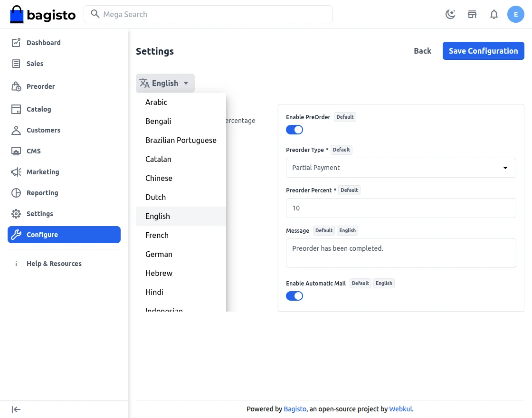Focus the Mega Search field
The width and height of the screenshot is (532, 418).
[x=208, y=14]
